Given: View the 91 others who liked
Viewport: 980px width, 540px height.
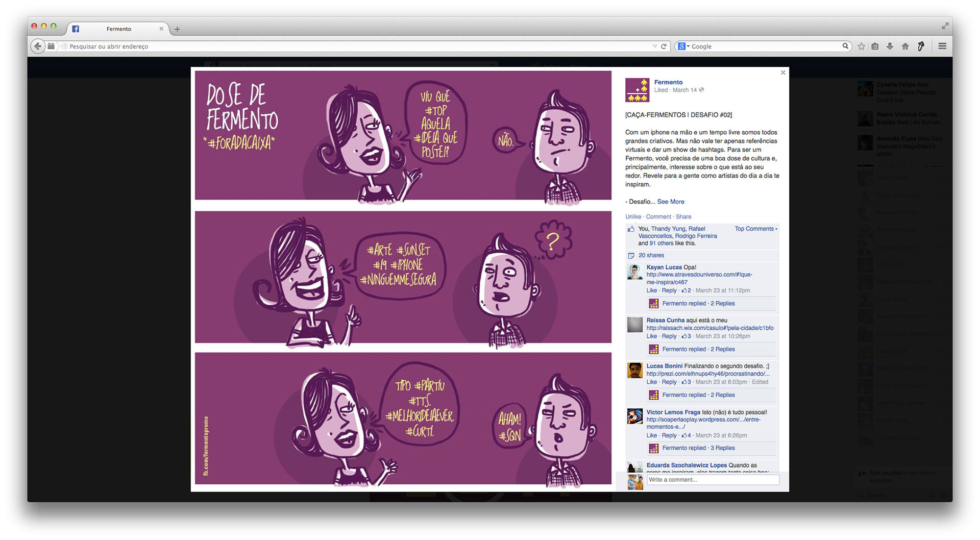Looking at the screenshot, I should click(661, 243).
